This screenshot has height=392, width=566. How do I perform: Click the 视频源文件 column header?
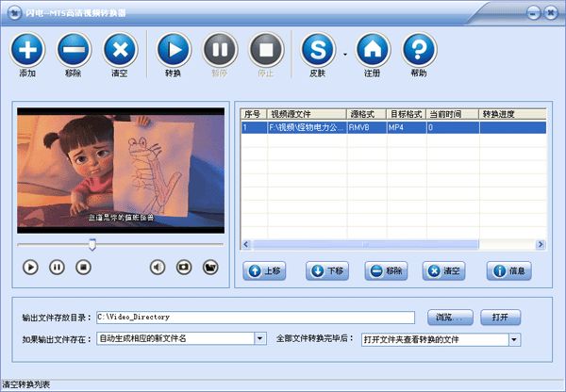306,114
